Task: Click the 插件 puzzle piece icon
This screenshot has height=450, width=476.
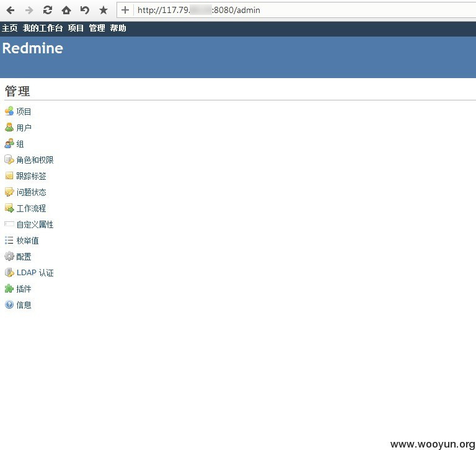Action: click(9, 288)
